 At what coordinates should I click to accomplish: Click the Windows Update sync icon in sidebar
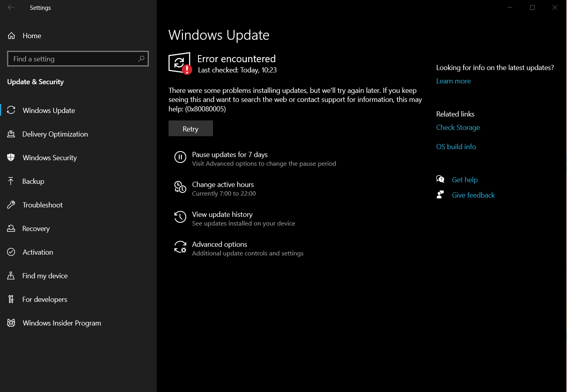tap(11, 110)
